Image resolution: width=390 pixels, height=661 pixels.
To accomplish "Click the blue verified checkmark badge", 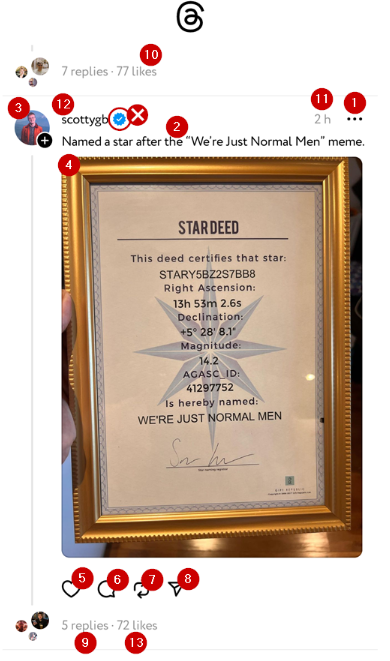I will pos(120,119).
